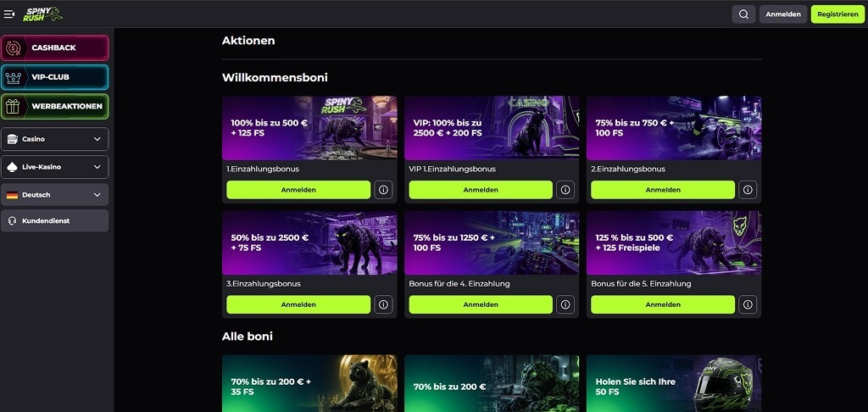Screen dimensions: 868x412
Task: Open the search magnifier icon
Action: tap(743, 14)
